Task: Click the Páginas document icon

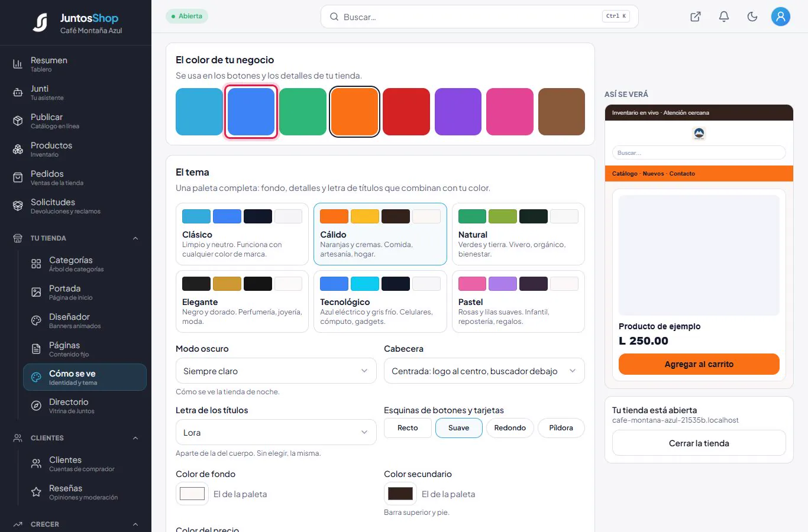Action: 36,349
